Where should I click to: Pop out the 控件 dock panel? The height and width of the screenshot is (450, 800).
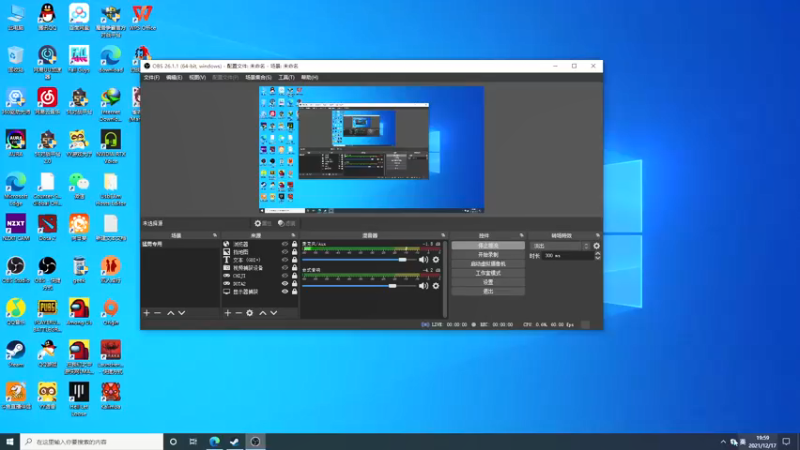coord(521,235)
